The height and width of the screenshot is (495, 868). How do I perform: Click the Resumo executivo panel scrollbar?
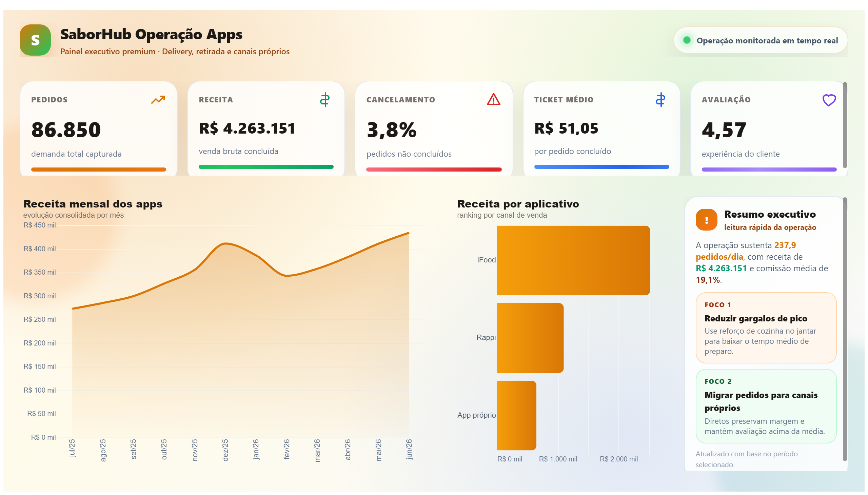(x=845, y=329)
